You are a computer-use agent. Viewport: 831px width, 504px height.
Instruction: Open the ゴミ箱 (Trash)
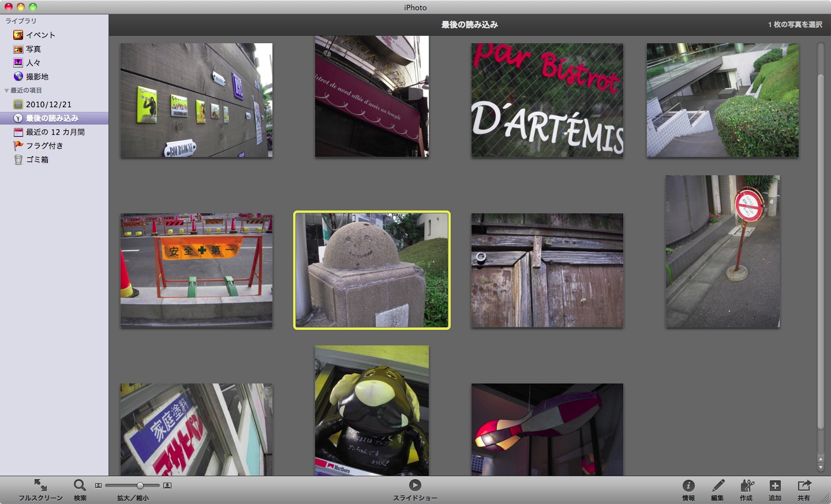click(x=36, y=160)
